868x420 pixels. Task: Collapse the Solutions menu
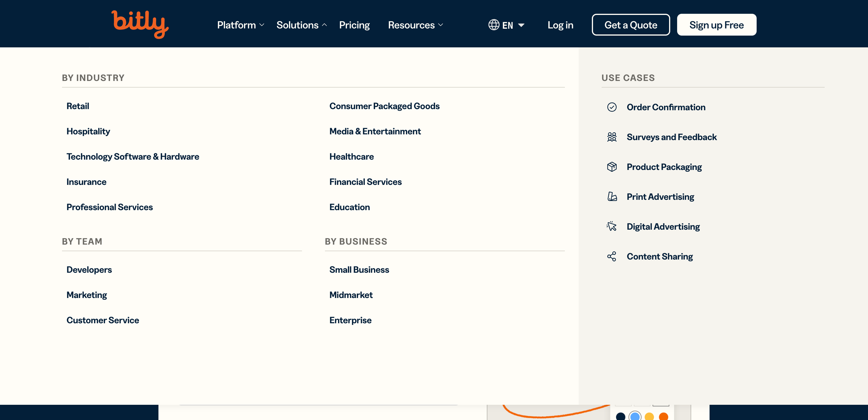coord(301,25)
